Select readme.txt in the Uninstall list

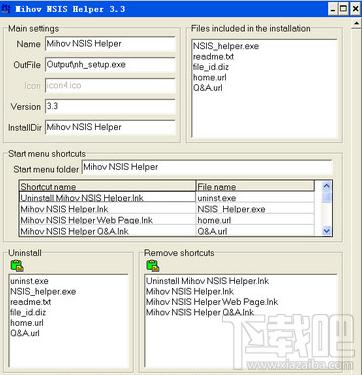[x=31, y=302]
